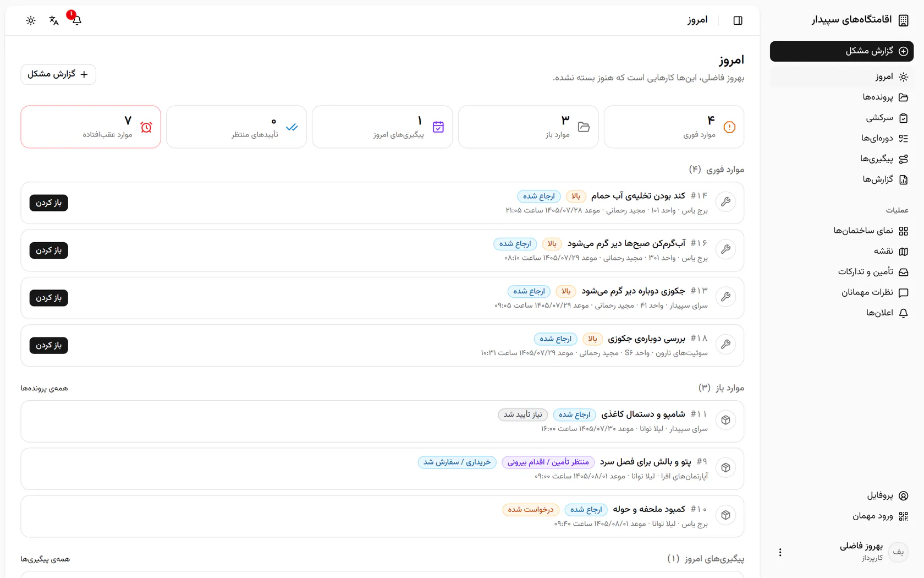Click باز کردن for case #14
The image size is (924, 578).
49,203
